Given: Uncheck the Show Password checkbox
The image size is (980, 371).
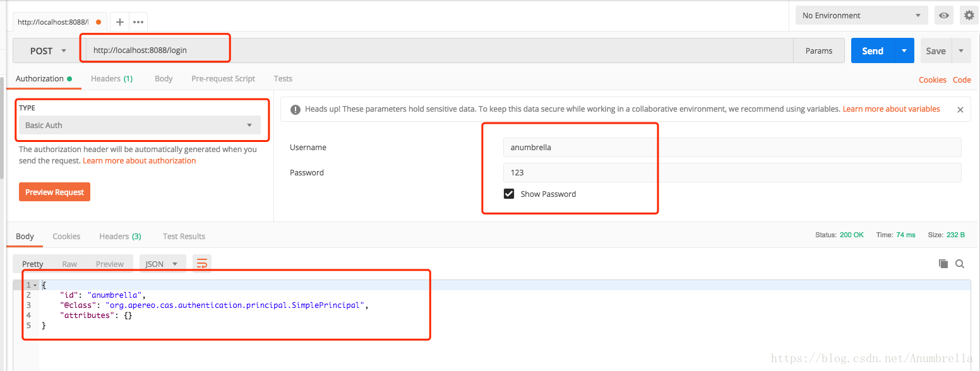Looking at the screenshot, I should 509,194.
